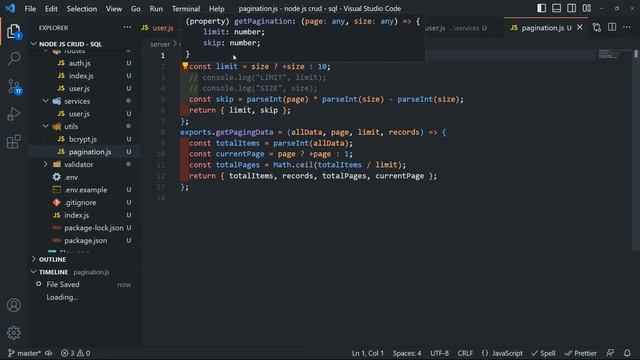The image size is (640, 360).
Task: Open the Search view in activity bar
Action: pyautogui.click(x=14, y=58)
